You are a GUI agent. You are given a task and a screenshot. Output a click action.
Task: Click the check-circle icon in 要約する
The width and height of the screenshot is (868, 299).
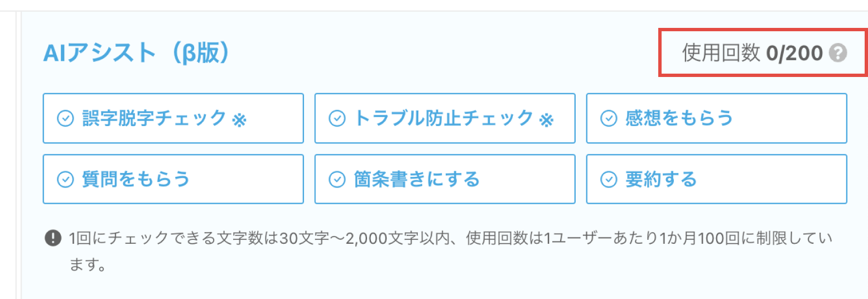click(609, 180)
